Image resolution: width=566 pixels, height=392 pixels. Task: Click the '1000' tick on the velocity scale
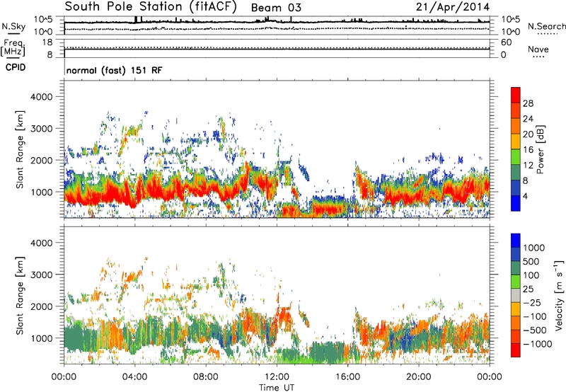coord(533,248)
